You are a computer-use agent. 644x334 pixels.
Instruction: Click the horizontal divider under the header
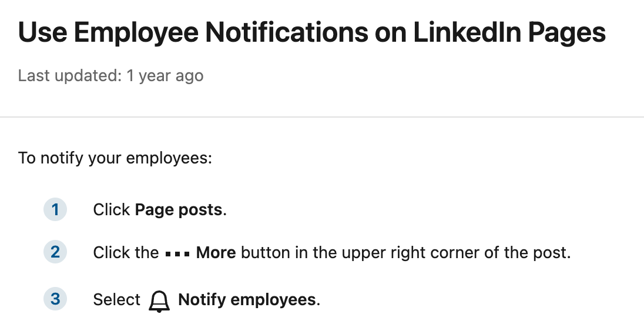coord(322,117)
